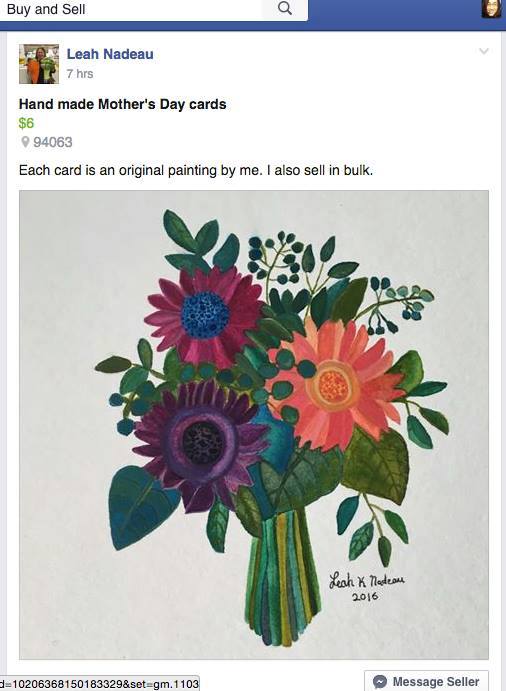Click the Messenger icon inside Message Seller

click(380, 682)
